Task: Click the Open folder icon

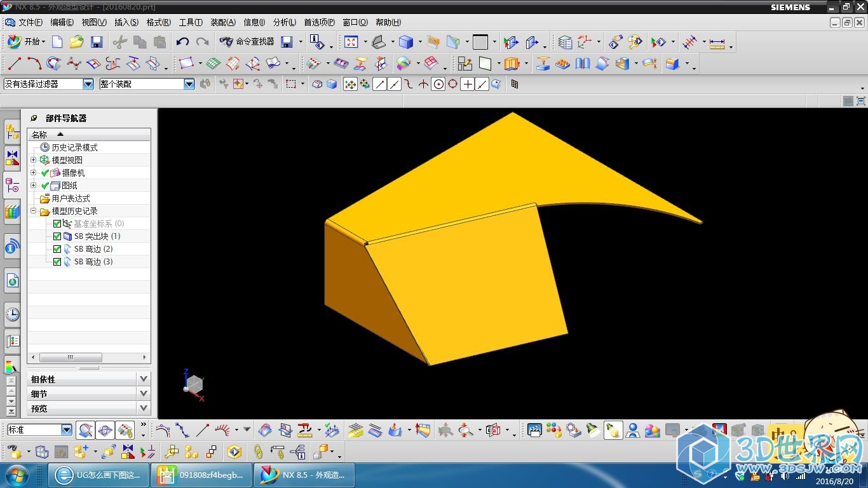Action: (x=77, y=42)
